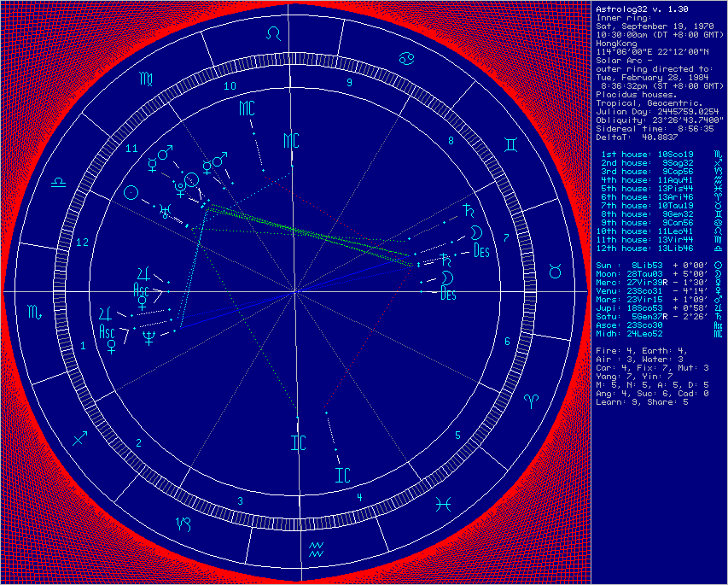Select the Gemini glyph upper right

pos(510,143)
